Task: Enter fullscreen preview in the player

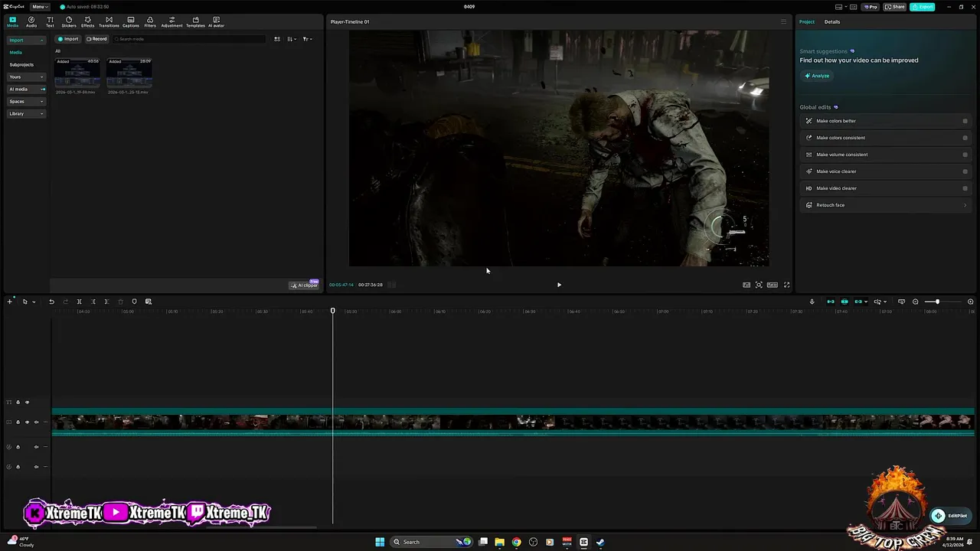Action: click(x=786, y=285)
